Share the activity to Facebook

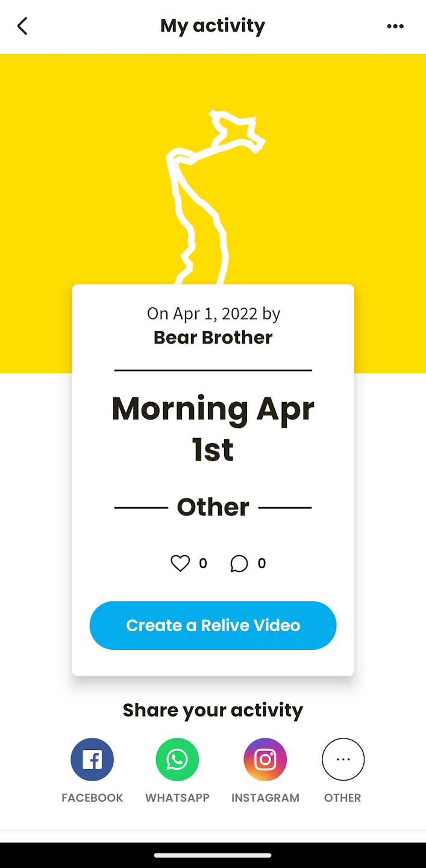[92, 759]
